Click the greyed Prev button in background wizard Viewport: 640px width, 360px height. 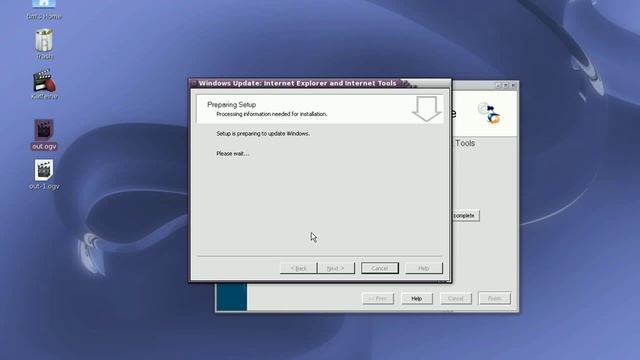click(378, 298)
